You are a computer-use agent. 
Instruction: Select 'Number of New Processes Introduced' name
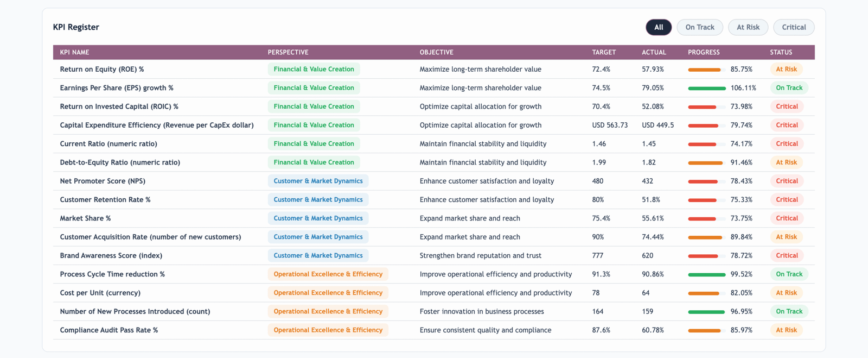pos(135,311)
